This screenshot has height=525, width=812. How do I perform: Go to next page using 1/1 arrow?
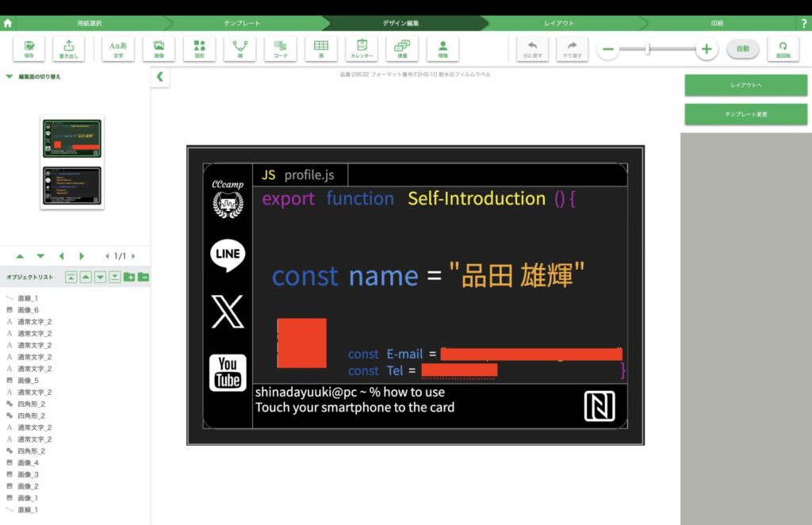(x=133, y=256)
